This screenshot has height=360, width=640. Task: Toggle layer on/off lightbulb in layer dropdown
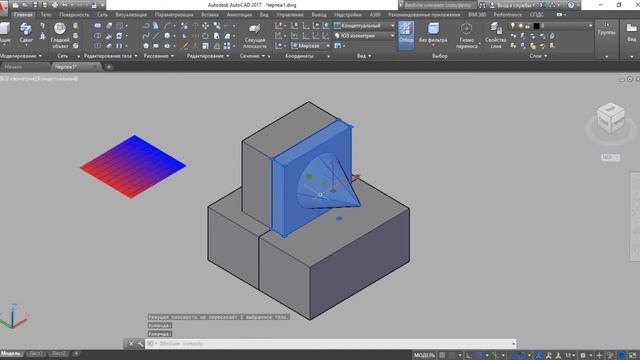(x=513, y=26)
